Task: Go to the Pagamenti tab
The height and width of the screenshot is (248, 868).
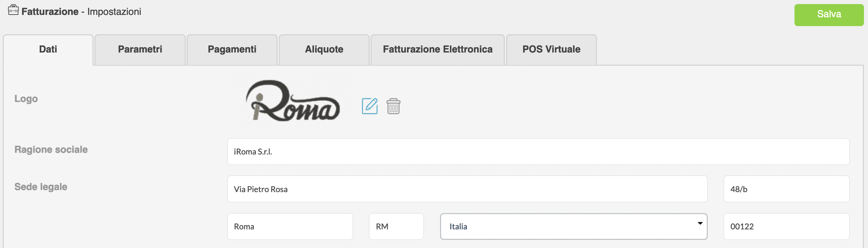Action: 232,49
